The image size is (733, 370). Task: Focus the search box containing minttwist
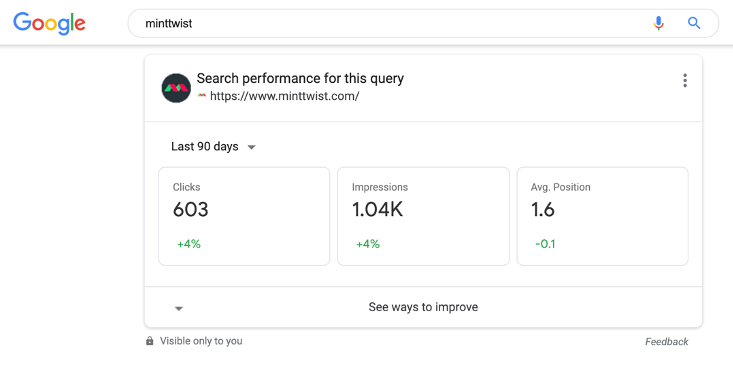tap(423, 23)
